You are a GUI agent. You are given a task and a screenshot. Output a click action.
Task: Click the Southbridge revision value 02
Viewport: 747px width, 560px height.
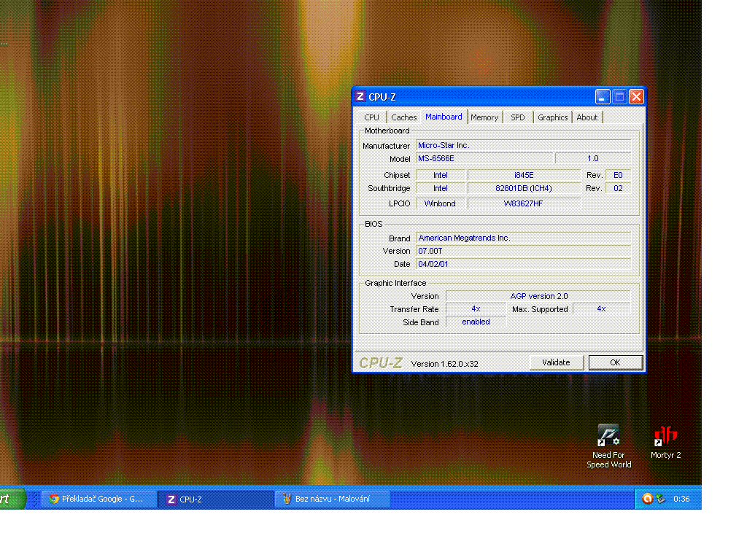tap(618, 189)
